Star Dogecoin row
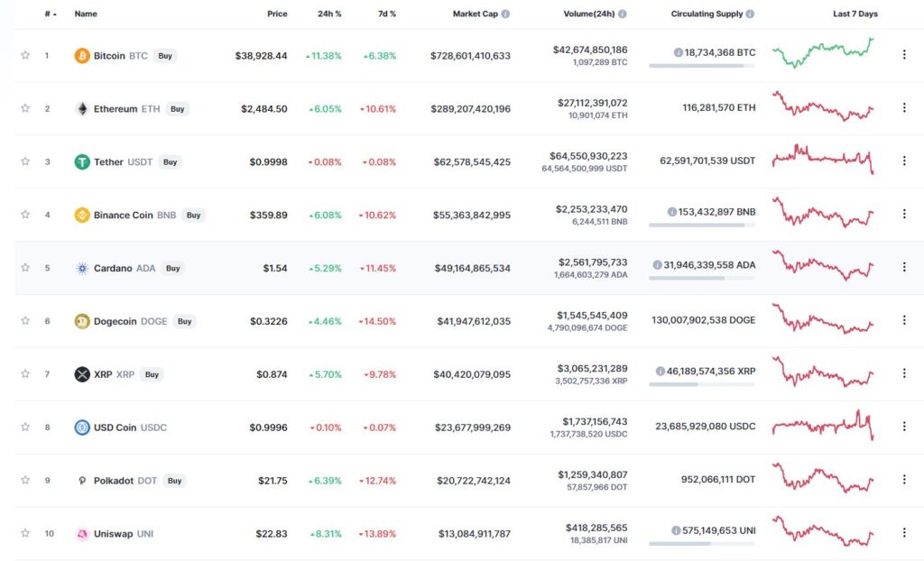The image size is (924, 561). coord(25,320)
